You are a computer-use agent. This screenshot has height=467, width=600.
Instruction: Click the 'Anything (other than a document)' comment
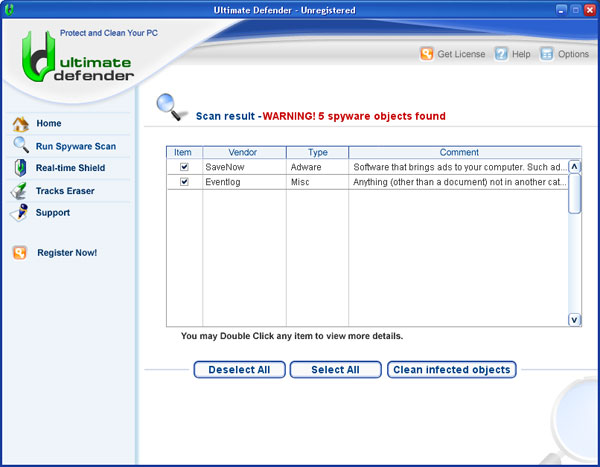point(459,182)
